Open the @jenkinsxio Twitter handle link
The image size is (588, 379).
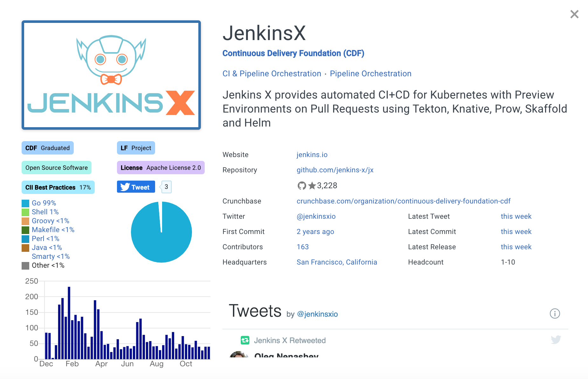(x=316, y=217)
